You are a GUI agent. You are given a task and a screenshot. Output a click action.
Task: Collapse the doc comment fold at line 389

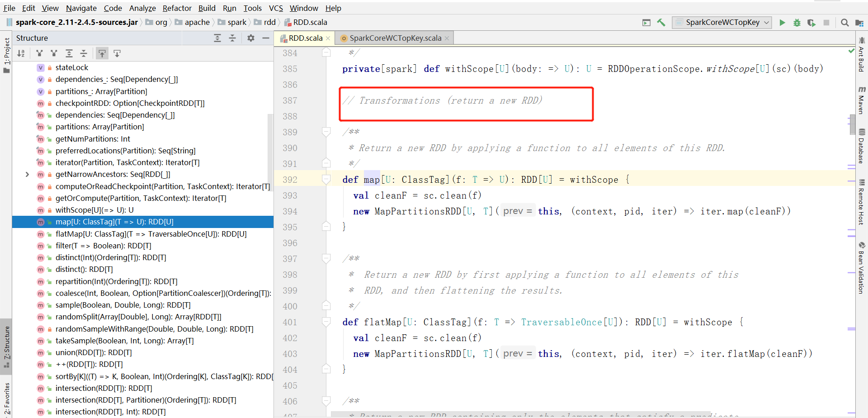(x=326, y=132)
